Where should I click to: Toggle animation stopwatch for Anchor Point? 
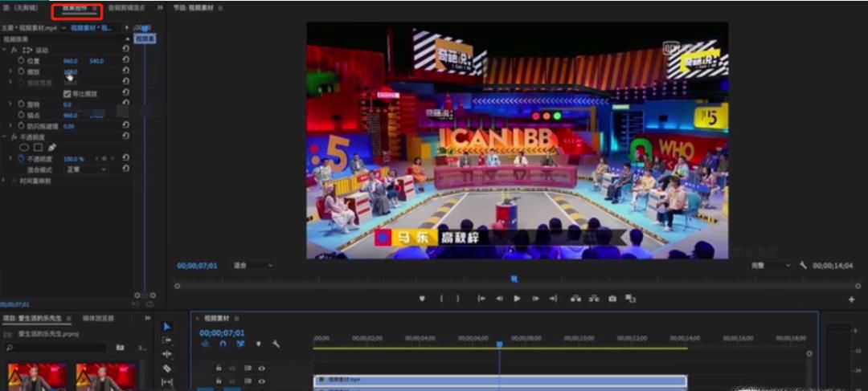(x=22, y=115)
